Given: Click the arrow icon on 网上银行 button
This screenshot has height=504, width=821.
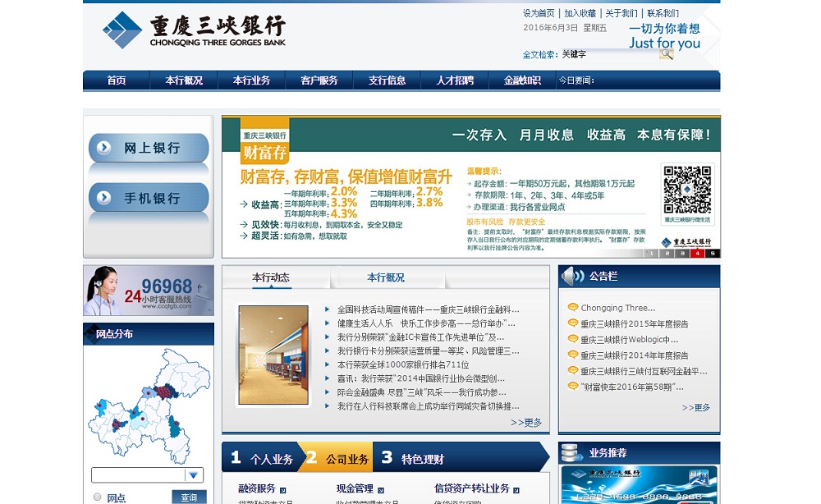Looking at the screenshot, I should pos(103,148).
